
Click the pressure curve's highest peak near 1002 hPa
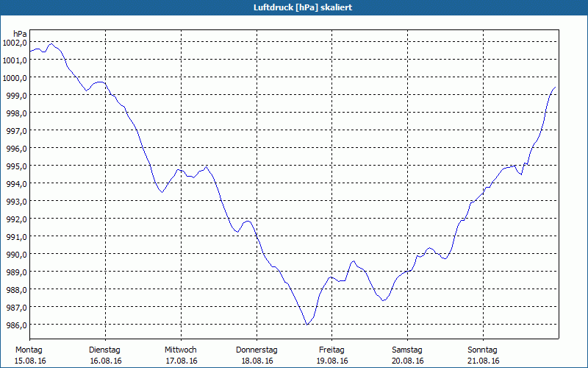(51, 44)
